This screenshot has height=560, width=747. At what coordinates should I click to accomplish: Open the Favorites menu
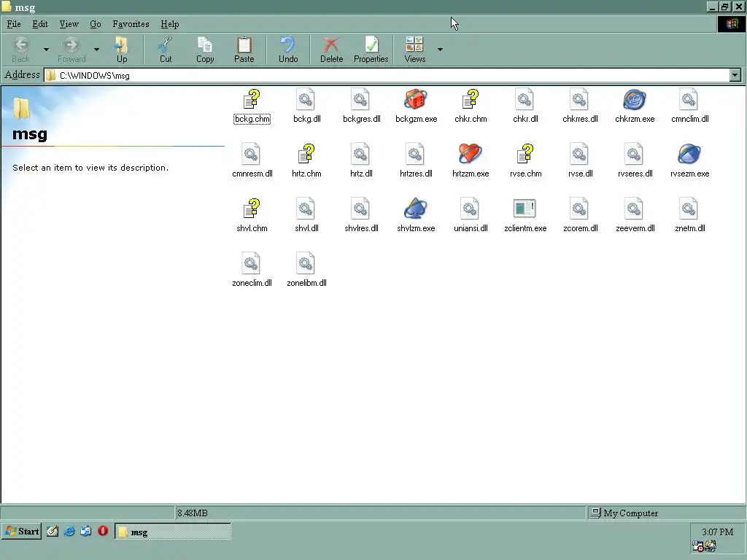(x=131, y=24)
